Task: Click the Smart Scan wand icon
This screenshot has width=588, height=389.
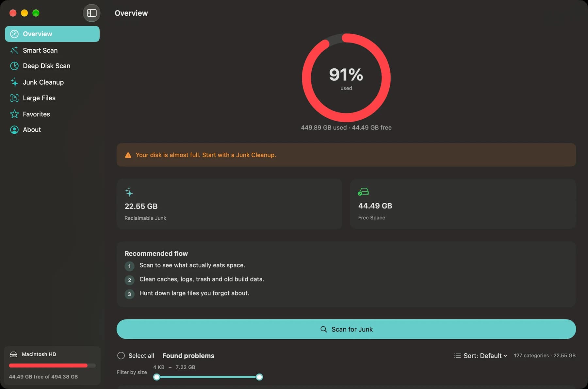Action: [x=14, y=50]
